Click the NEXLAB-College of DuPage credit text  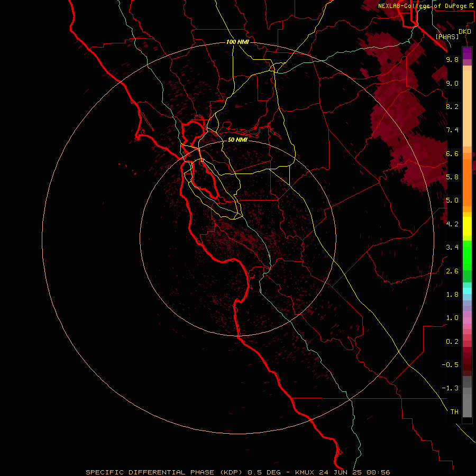(425, 6)
